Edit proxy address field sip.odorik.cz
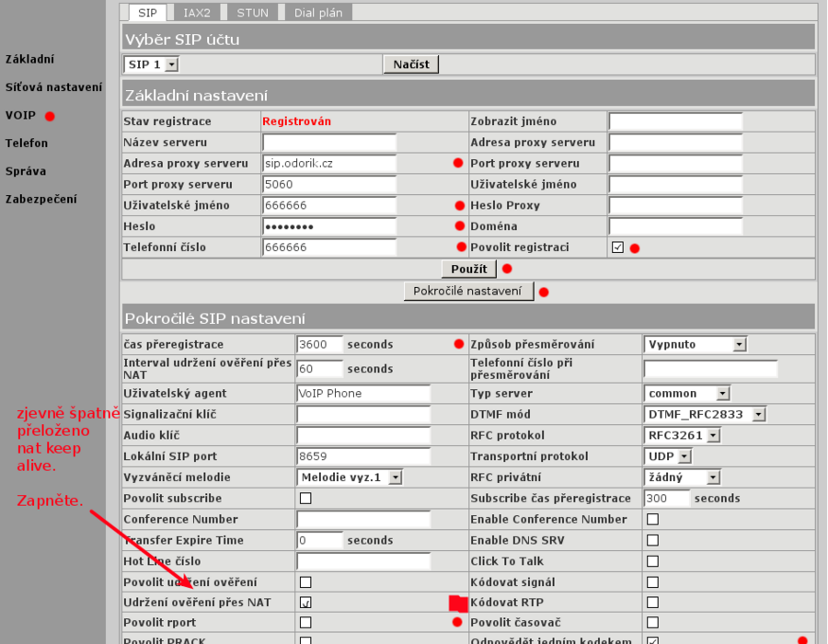 (x=329, y=164)
